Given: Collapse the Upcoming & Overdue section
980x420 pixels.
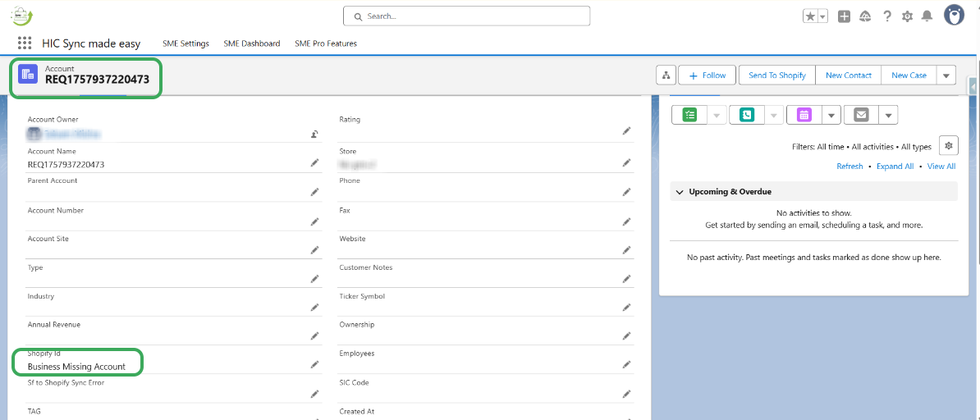Looking at the screenshot, I should pos(679,192).
